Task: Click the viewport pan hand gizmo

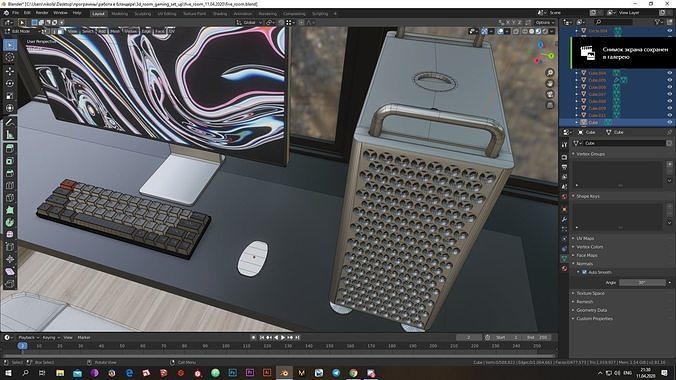Action: [550, 83]
